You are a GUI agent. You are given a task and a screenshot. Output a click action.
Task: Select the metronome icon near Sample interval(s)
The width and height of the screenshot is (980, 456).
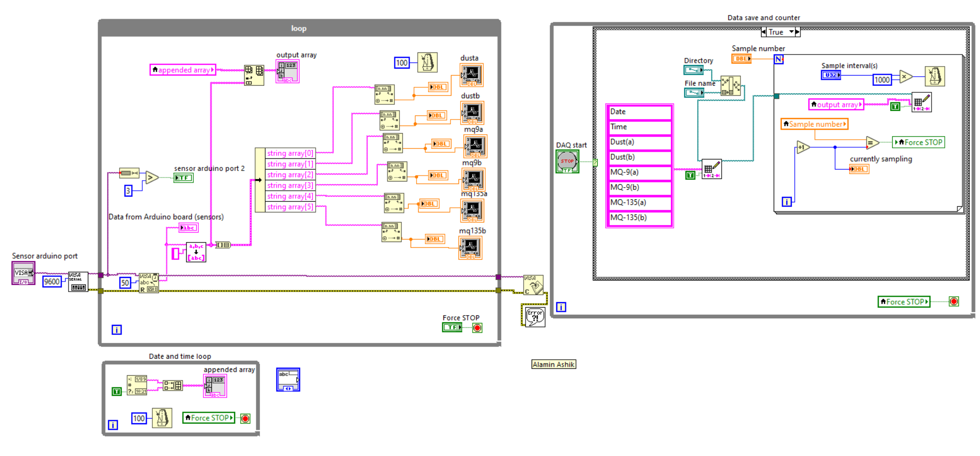(934, 75)
